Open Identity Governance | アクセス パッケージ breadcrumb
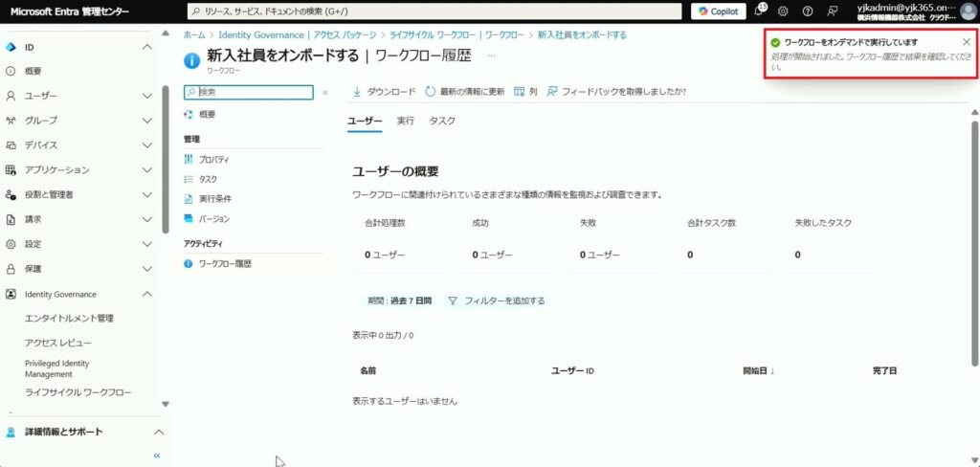 298,35
